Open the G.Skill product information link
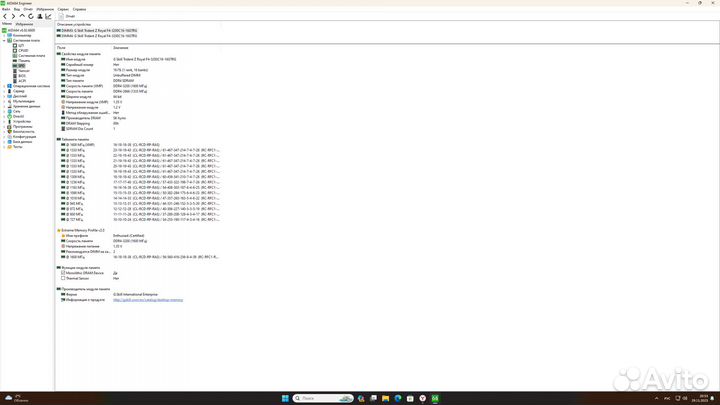This screenshot has width=720, height=405. point(148,300)
